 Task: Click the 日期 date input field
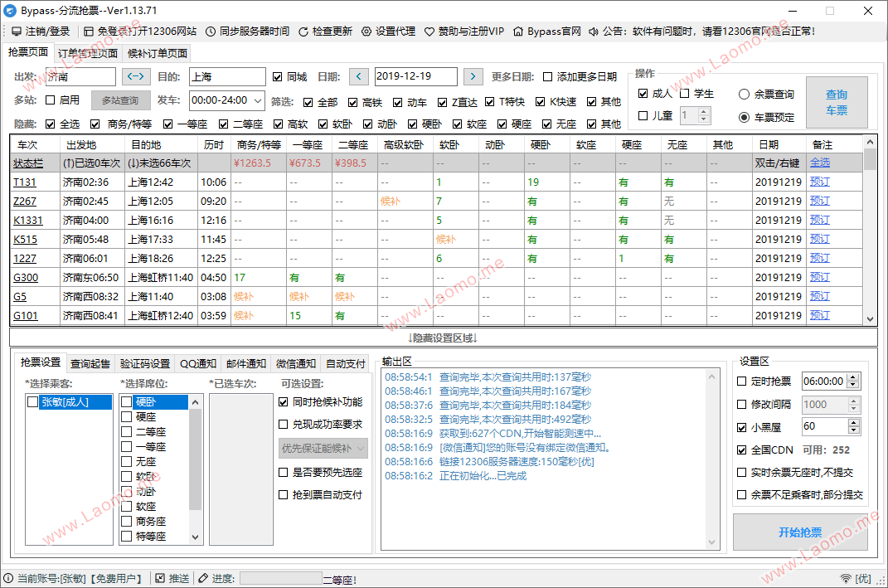pyautogui.click(x=415, y=76)
